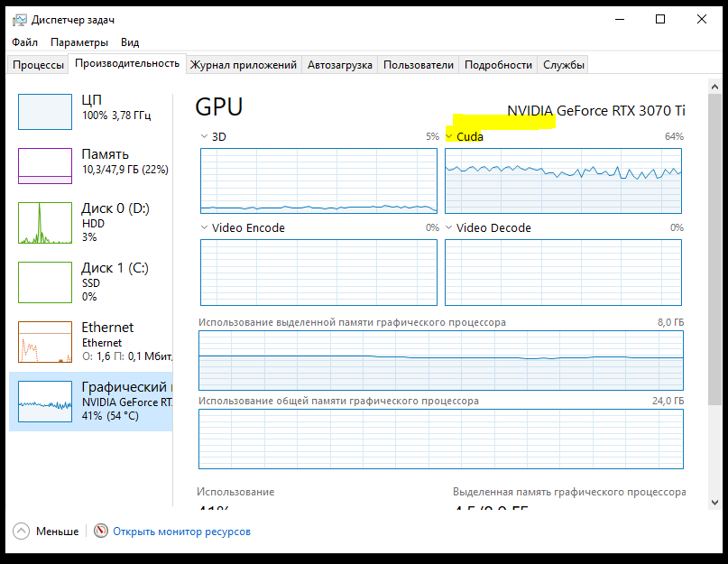Click the 8,0 ГБ dedicated memory label

coord(670,322)
